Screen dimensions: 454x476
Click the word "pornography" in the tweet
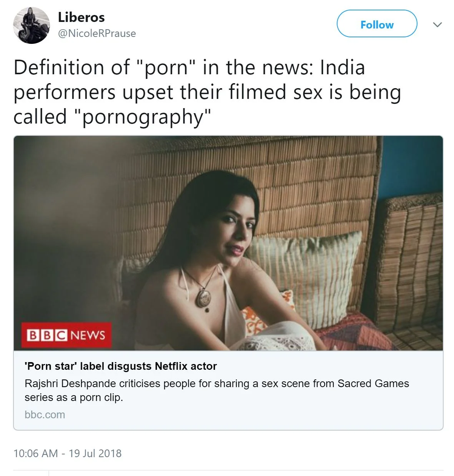pos(143,117)
